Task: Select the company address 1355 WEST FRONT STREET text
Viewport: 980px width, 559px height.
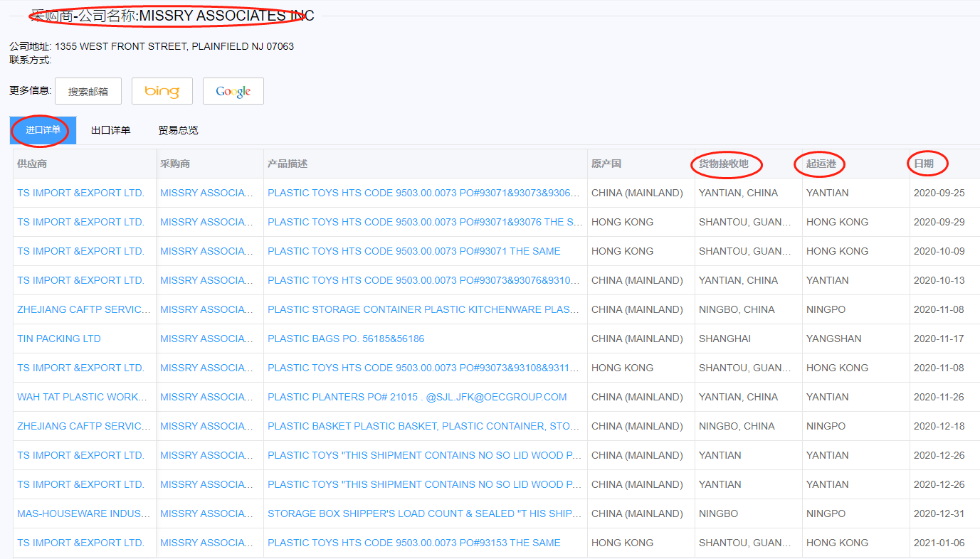Action: coord(174,46)
